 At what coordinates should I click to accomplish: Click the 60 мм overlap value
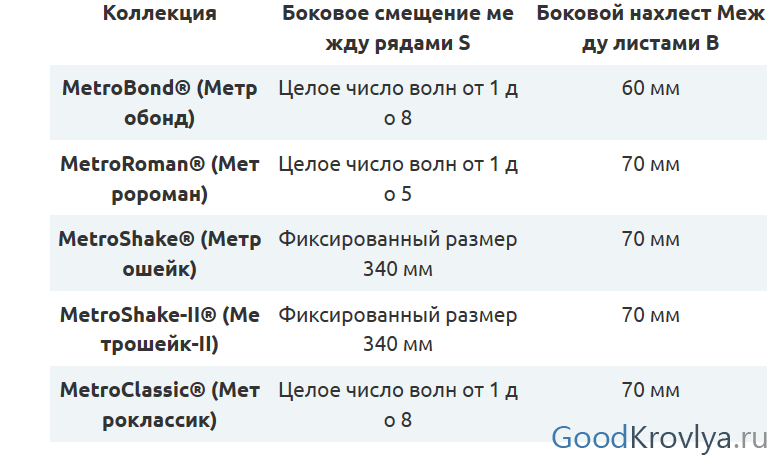pos(651,88)
